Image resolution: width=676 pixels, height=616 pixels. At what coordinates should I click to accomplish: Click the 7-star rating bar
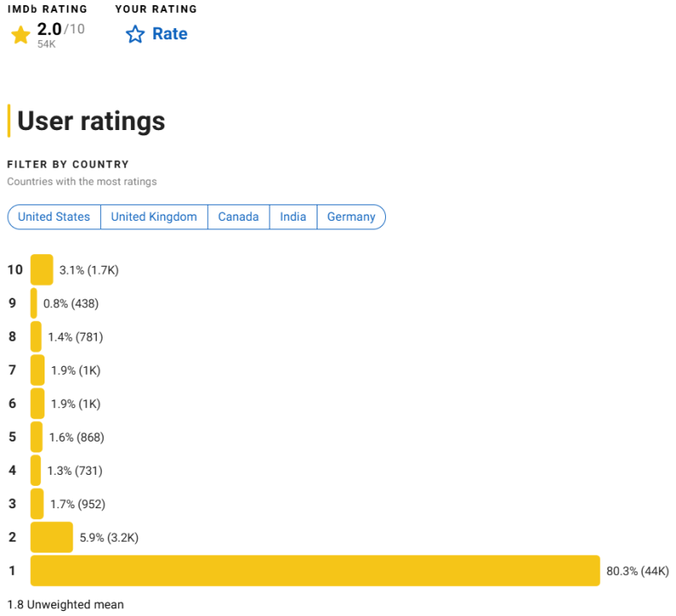click(x=37, y=370)
